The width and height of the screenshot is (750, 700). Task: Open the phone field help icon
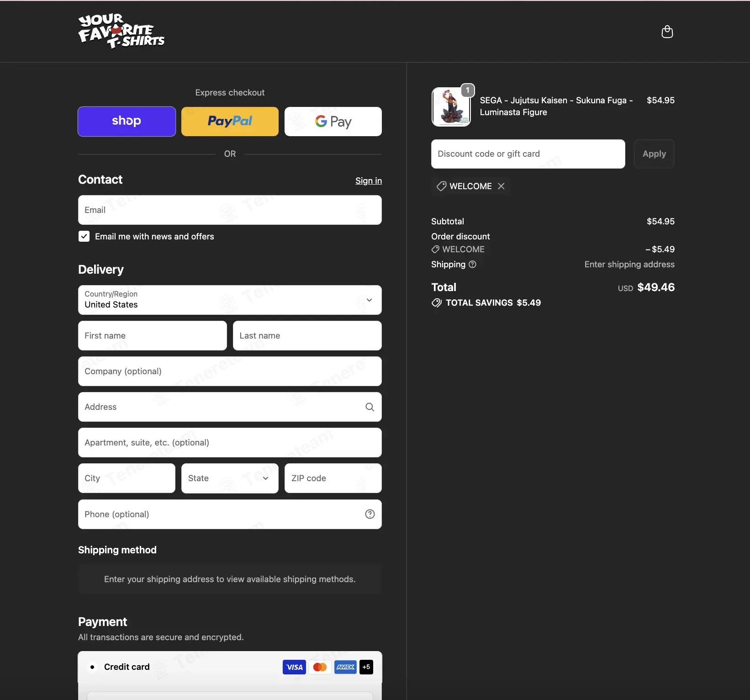(370, 514)
